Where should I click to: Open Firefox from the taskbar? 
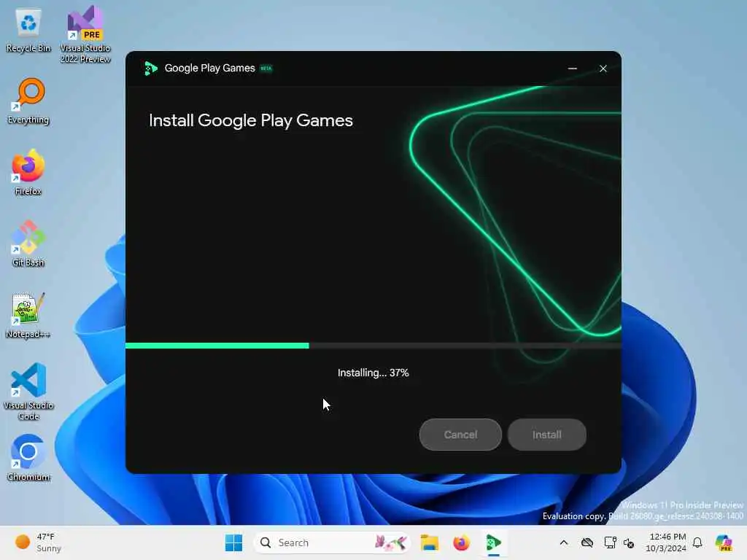coord(461,542)
